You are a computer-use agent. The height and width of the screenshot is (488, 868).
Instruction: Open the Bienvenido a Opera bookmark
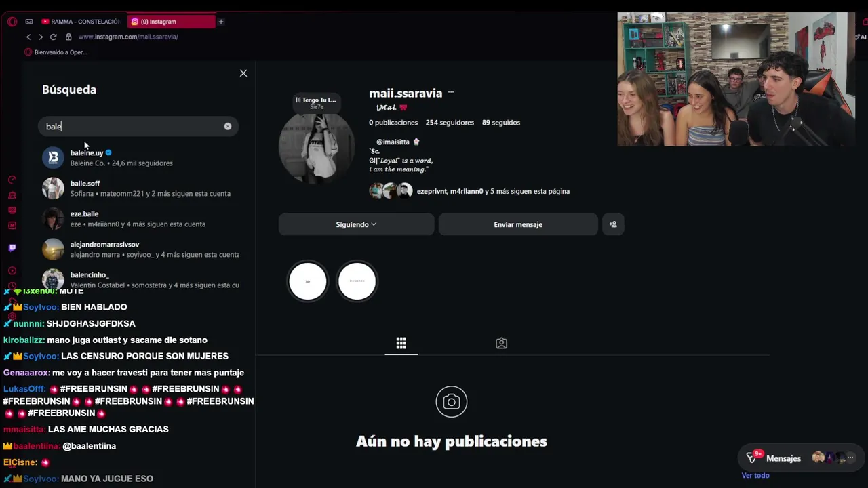[x=56, y=52]
